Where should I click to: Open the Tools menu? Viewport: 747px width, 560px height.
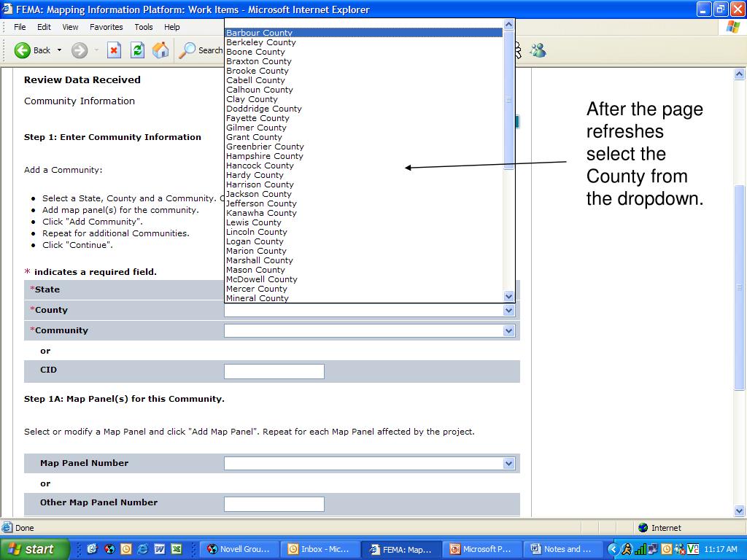tap(144, 27)
